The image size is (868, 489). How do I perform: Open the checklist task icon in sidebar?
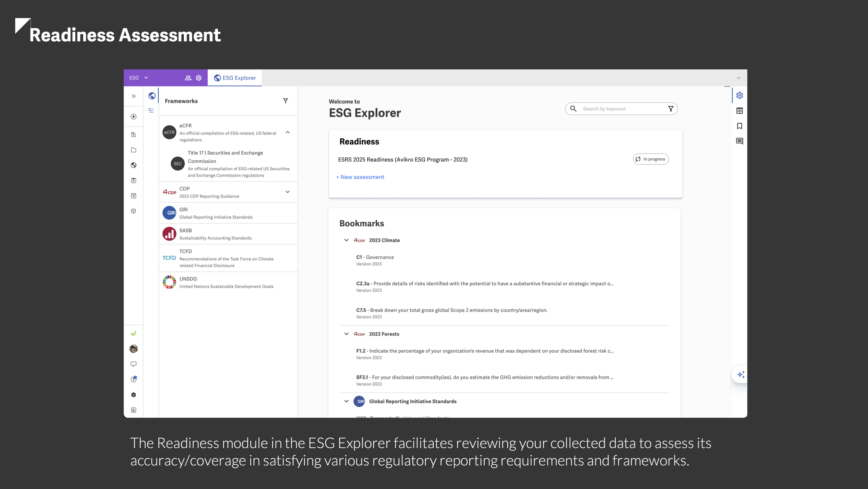click(x=134, y=196)
